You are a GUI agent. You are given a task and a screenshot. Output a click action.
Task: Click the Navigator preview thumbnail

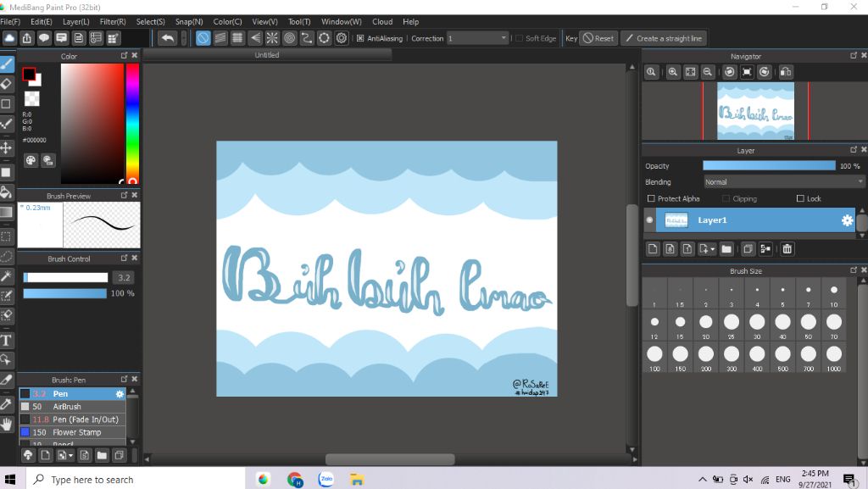coord(755,111)
